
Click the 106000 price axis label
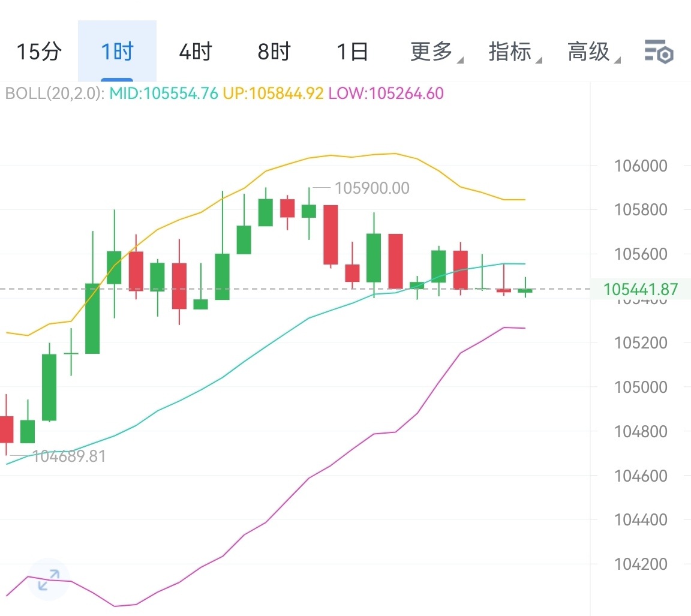(x=641, y=166)
